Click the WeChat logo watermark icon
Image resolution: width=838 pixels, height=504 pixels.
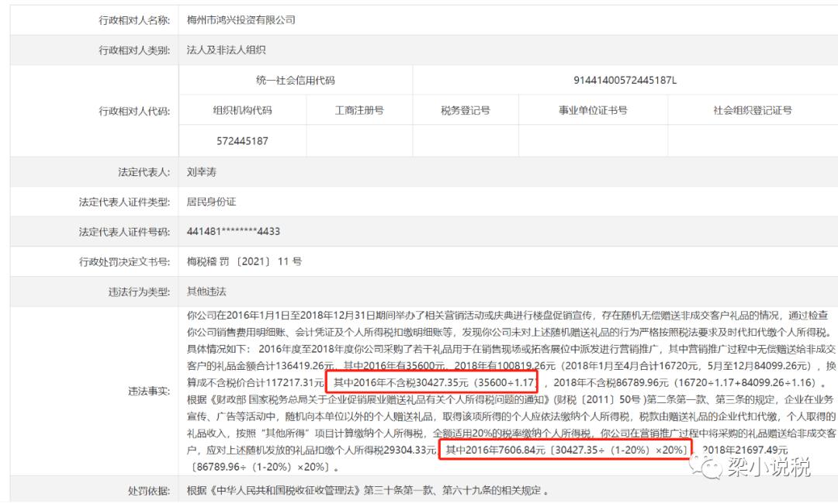[705, 467]
